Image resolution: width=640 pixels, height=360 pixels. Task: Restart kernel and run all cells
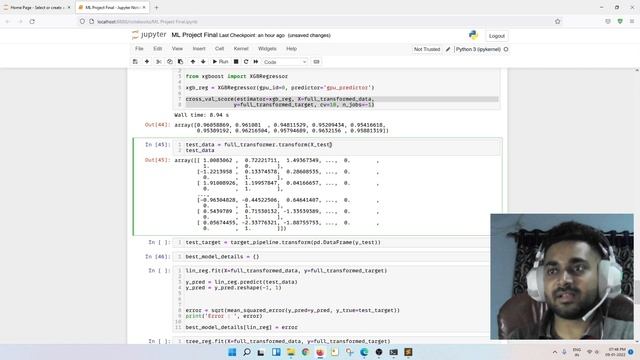(256, 62)
